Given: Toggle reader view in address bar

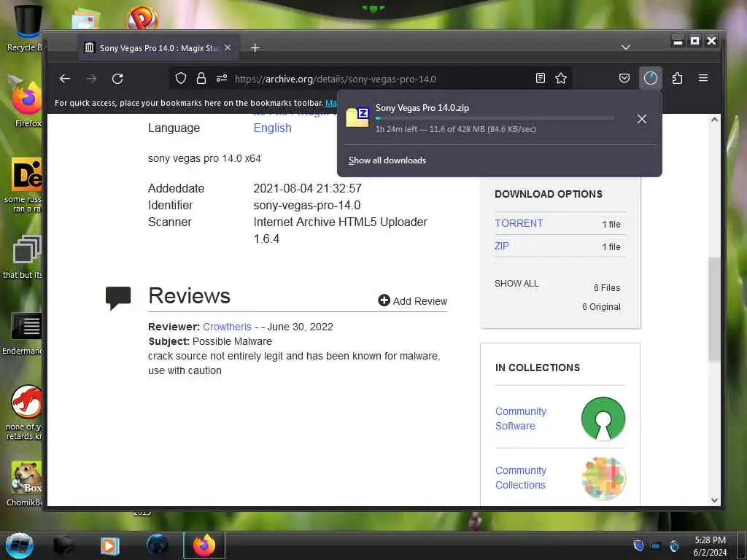Looking at the screenshot, I should click(541, 78).
